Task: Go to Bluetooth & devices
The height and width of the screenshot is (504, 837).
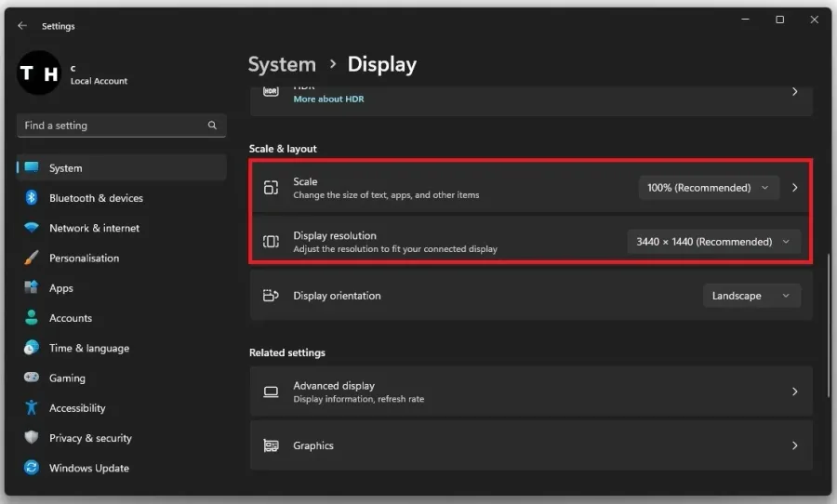Action: point(122,197)
